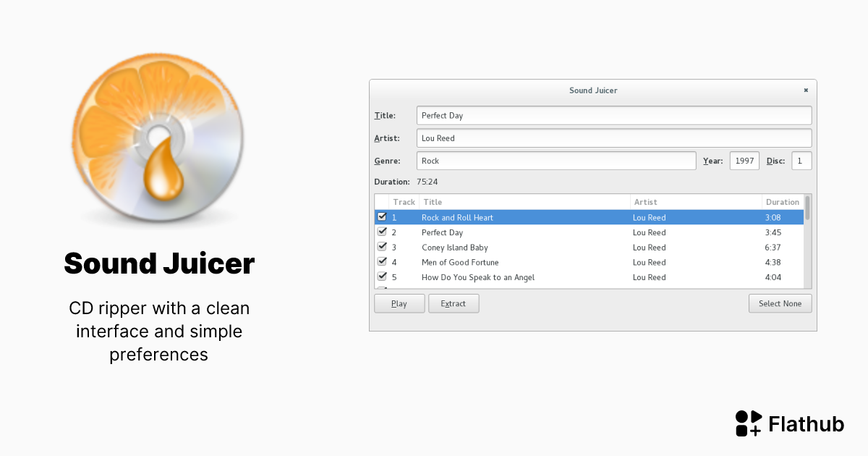Uncheck track 4 Men of Good Fortune
Screen dimensions: 868x456
coord(382,262)
